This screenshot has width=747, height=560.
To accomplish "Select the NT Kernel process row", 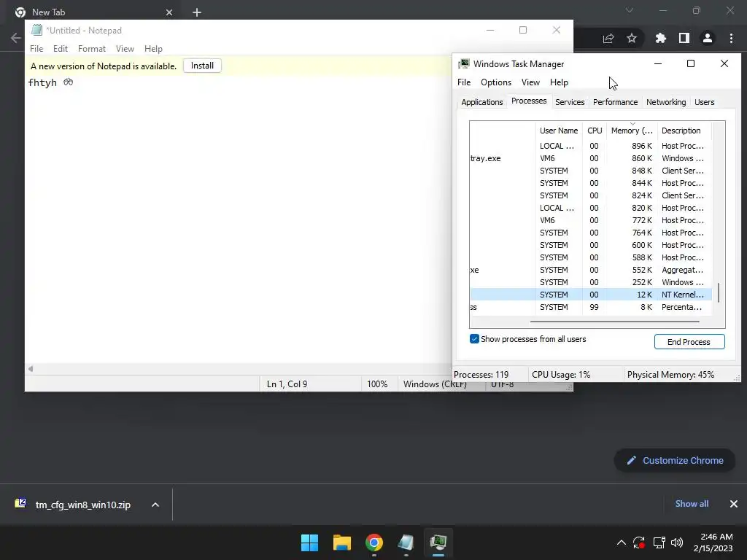I will click(591, 295).
